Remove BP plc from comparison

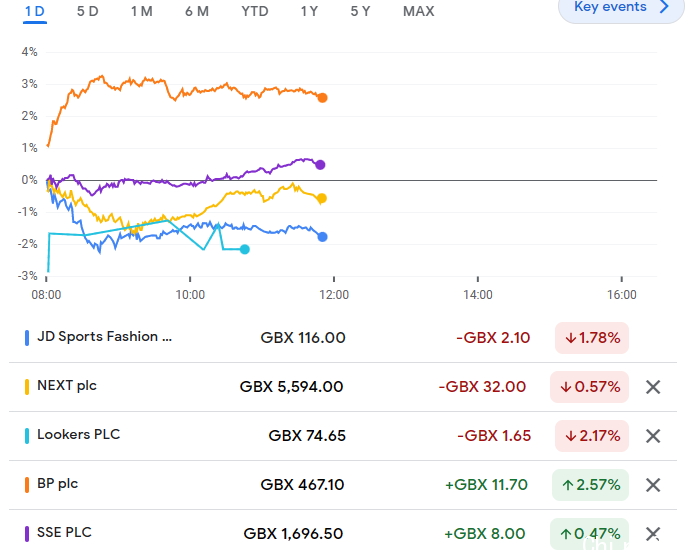tap(653, 485)
